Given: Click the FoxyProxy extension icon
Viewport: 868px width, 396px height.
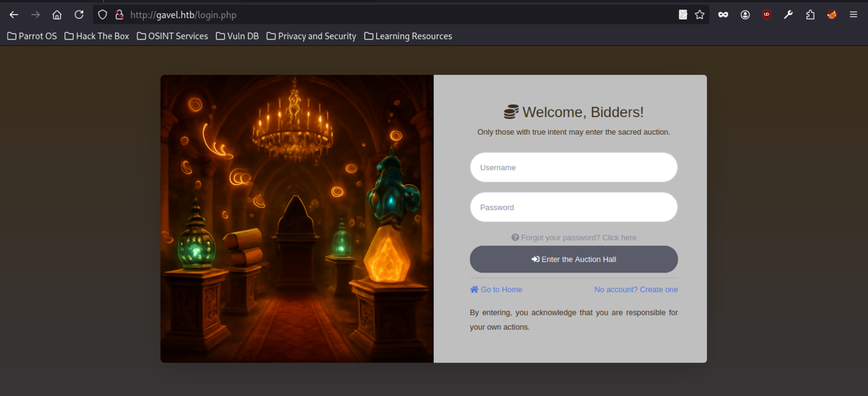Looking at the screenshot, I should 831,14.
